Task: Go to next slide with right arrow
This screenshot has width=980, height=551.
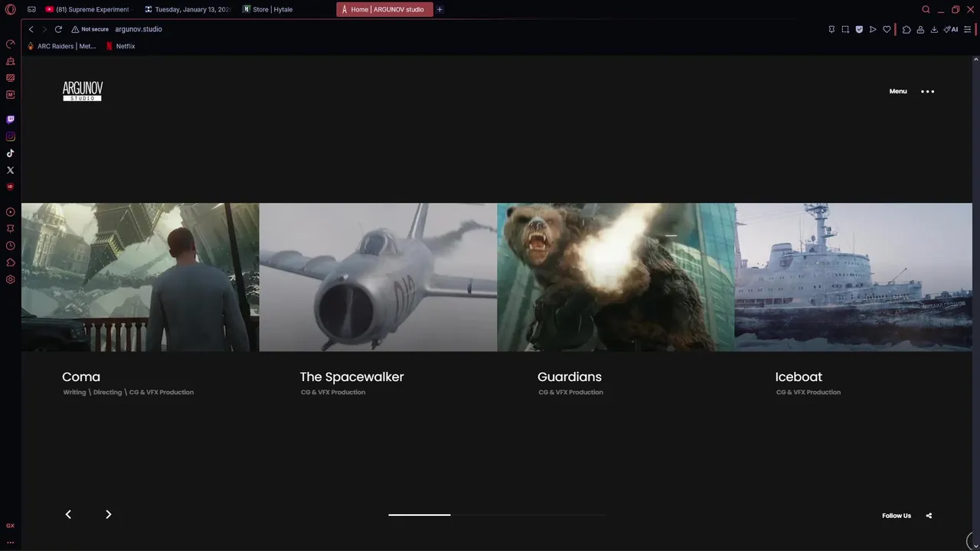Action: (108, 514)
